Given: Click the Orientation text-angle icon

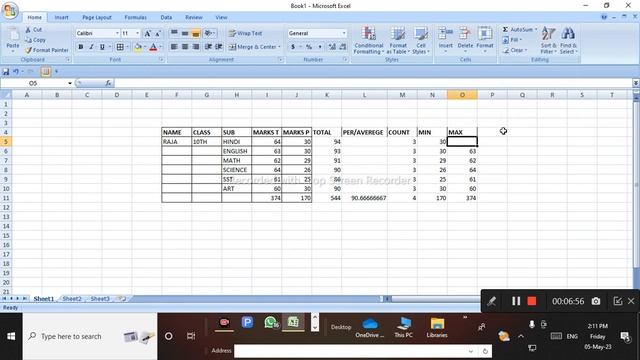Looking at the screenshot, I should pyautogui.click(x=208, y=33).
